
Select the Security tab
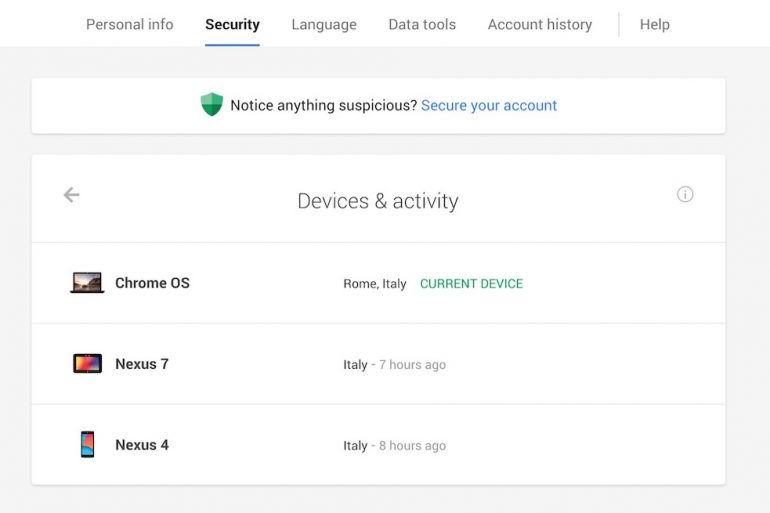tap(232, 24)
